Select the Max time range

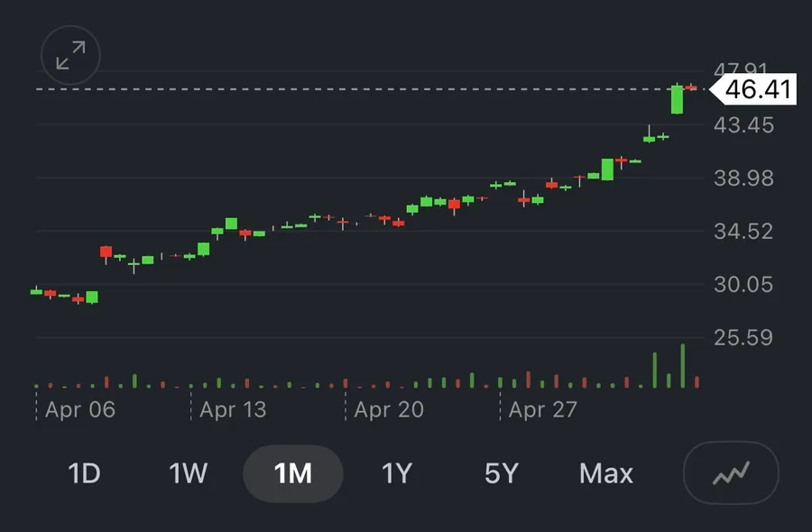click(606, 473)
